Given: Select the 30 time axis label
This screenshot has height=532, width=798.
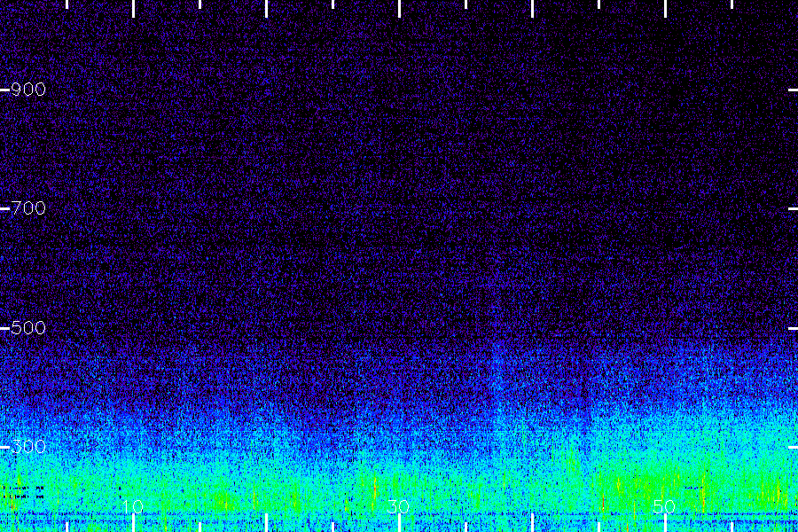Looking at the screenshot, I should pyautogui.click(x=398, y=506).
